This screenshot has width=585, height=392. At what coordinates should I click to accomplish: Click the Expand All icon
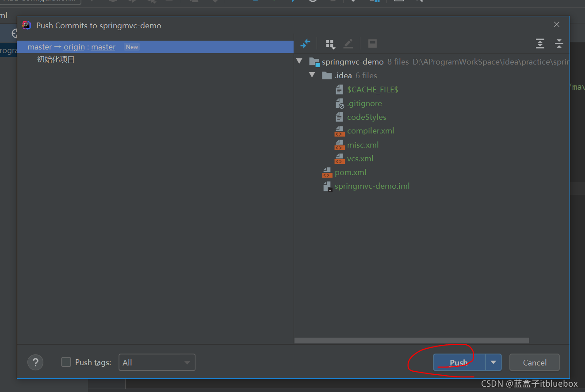[x=540, y=43]
